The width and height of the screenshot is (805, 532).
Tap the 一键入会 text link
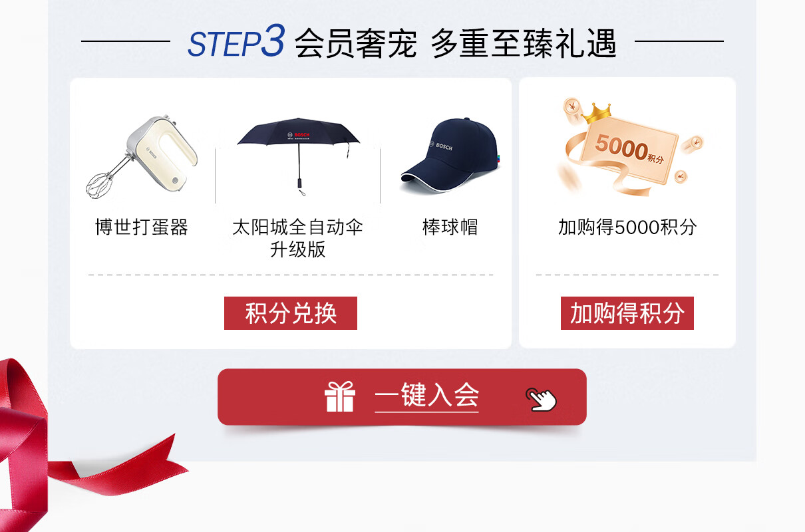(x=426, y=396)
